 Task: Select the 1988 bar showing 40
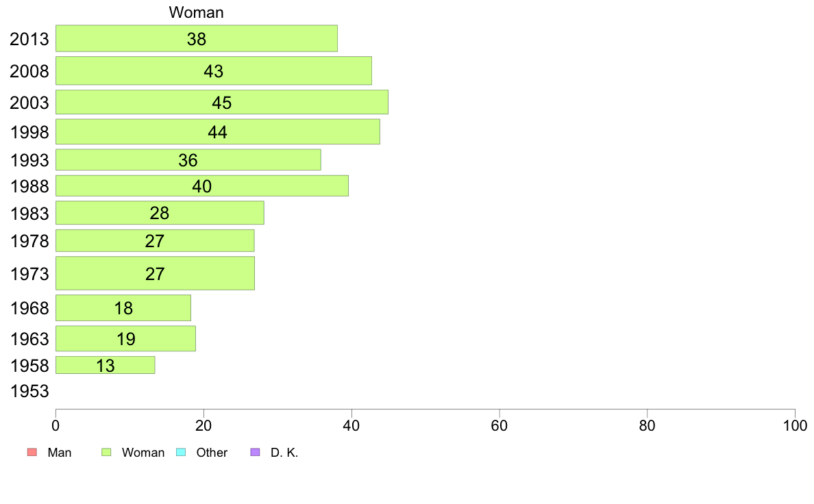pyautogui.click(x=202, y=186)
